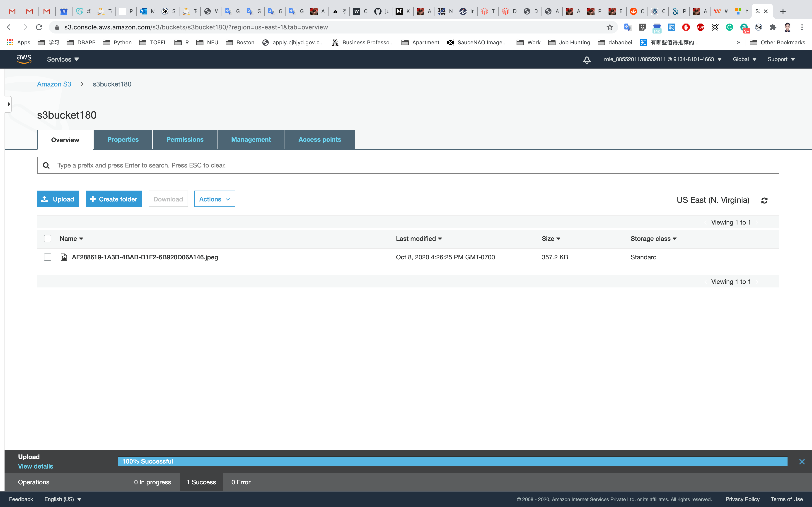Check the AF288619 jpeg file checkbox

click(48, 257)
